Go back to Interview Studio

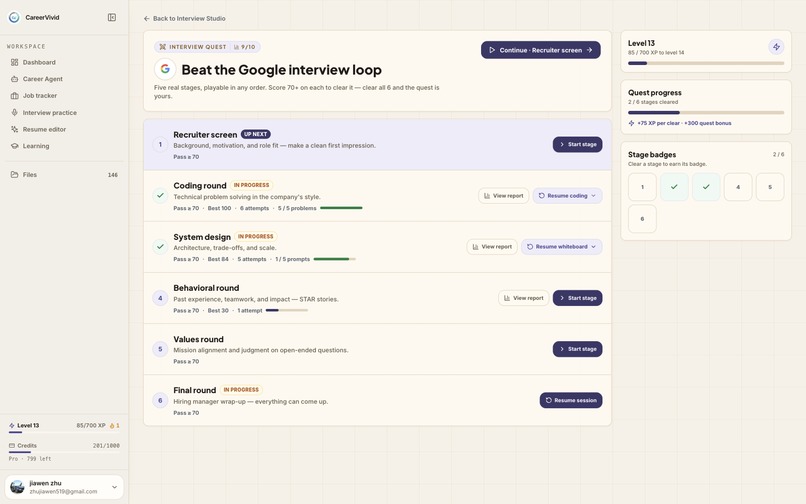tap(185, 19)
